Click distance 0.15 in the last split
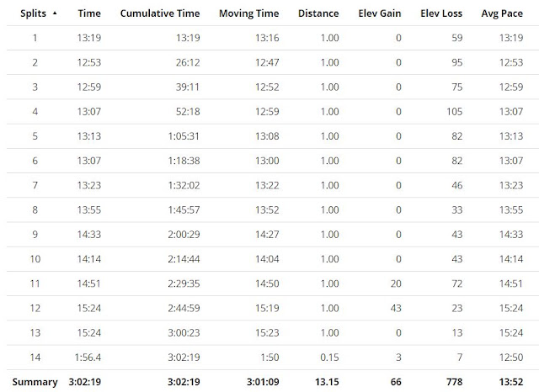Screen dimensions: 539x392 329,358
